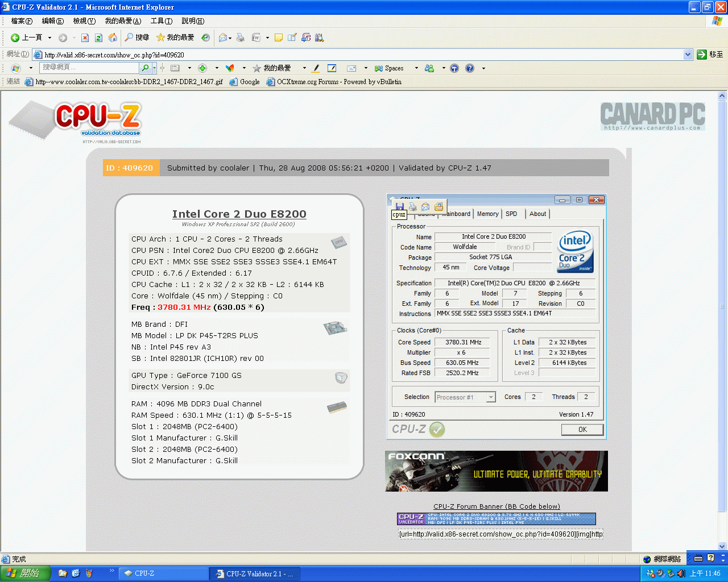Click the blue help question mark icon
Screen dimensions: 728x582
[470, 68]
